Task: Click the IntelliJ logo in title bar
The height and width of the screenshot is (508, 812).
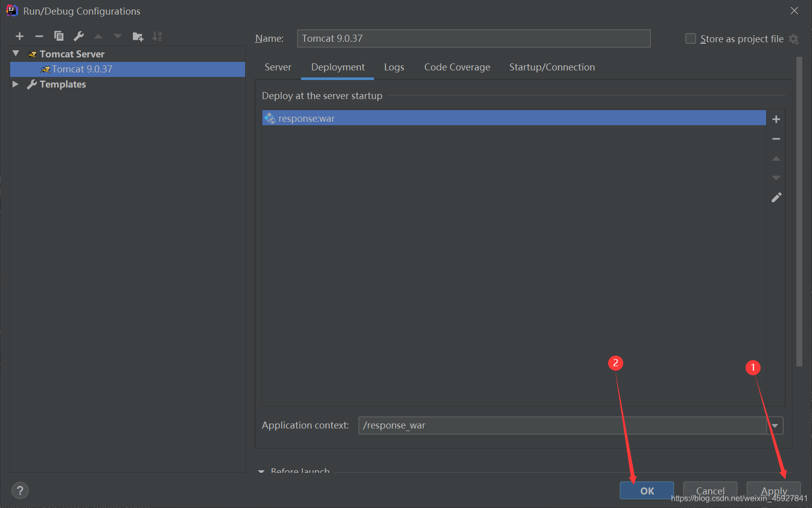Action: coord(12,11)
